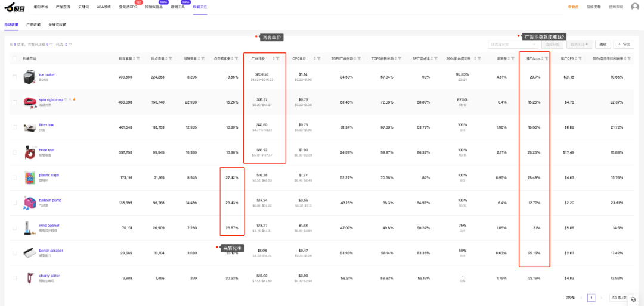This screenshot has width=644, height=306.
Task: Click the 导出 export button
Action: [x=626, y=45]
